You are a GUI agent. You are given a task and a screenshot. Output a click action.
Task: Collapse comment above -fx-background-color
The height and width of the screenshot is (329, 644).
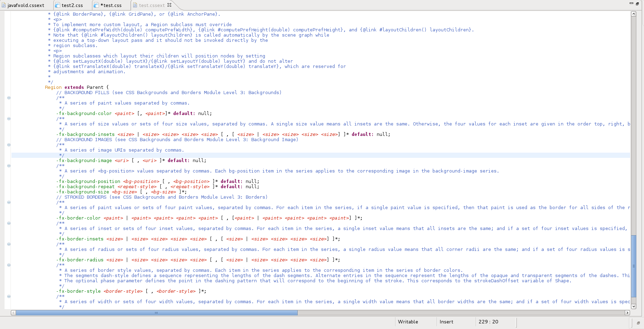tap(9, 98)
